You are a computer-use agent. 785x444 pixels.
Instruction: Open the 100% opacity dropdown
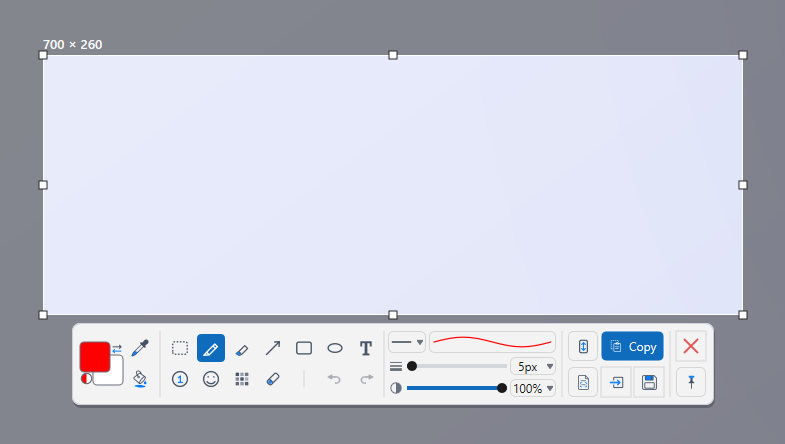pos(533,388)
